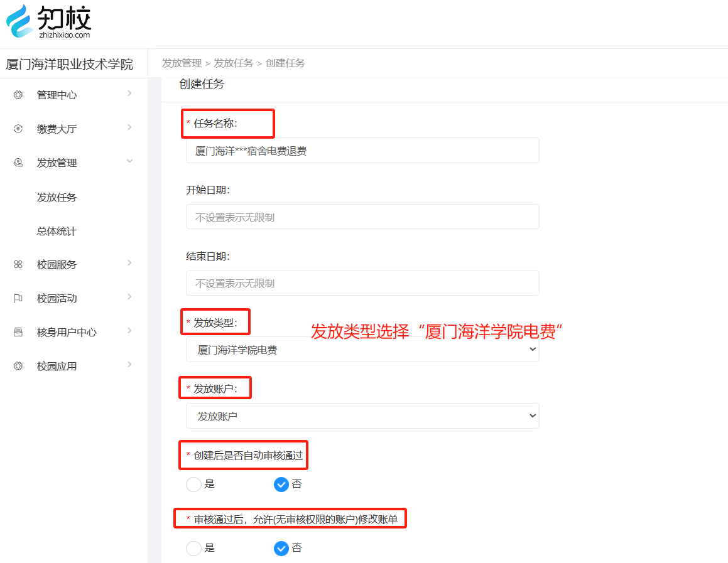728x563 pixels.
Task: Click the 管理中心 gear icon
Action: [x=18, y=95]
